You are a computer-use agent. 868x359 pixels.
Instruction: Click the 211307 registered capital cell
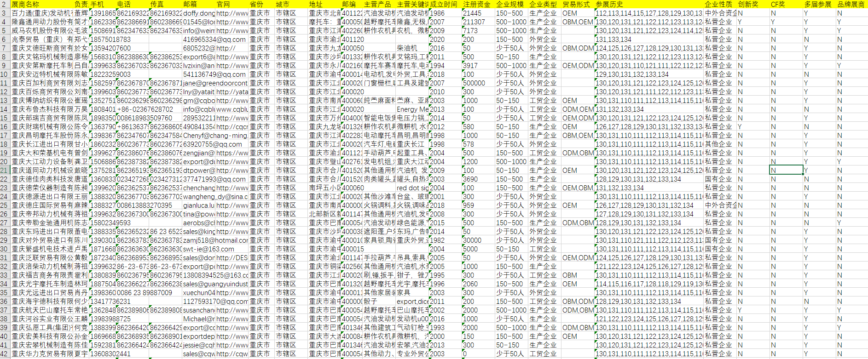tap(474, 22)
